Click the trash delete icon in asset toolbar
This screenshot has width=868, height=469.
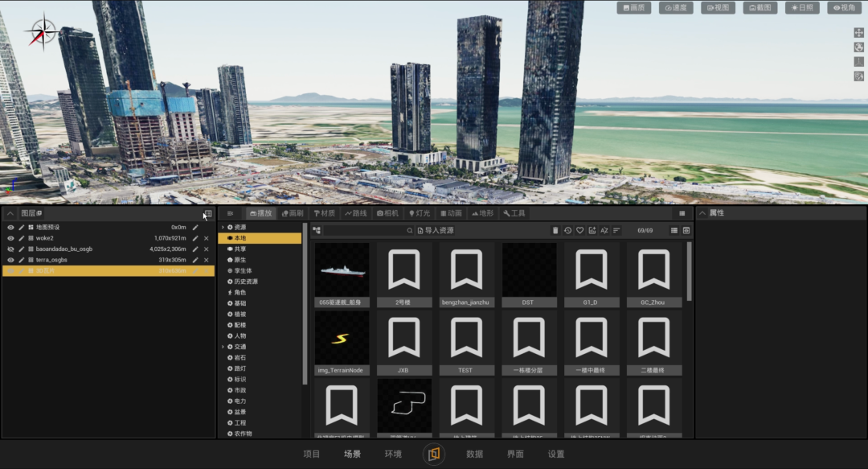(555, 231)
